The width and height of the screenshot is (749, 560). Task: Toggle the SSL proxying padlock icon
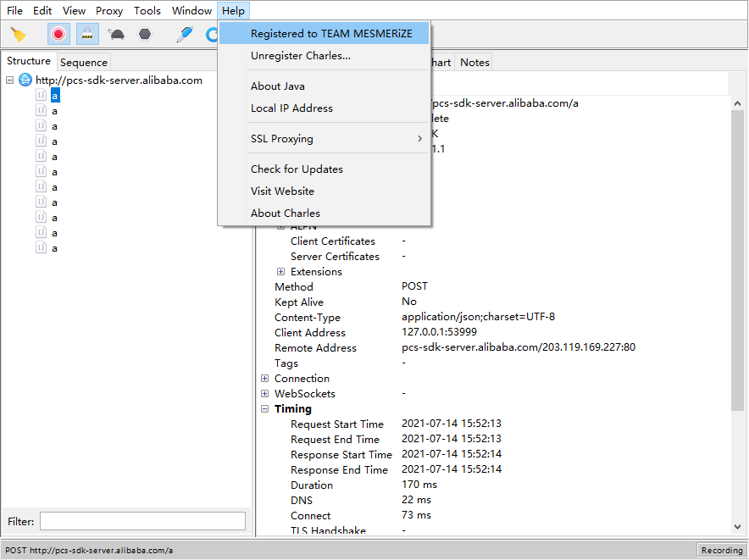(x=87, y=34)
